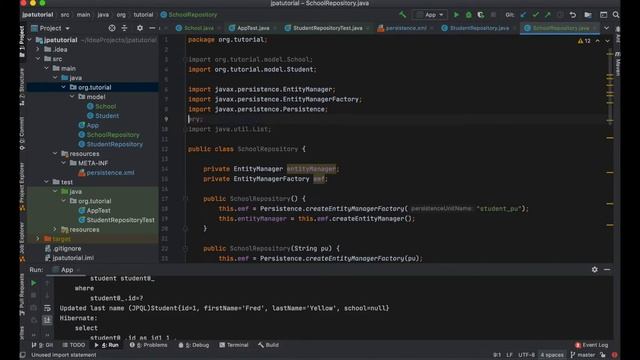Image resolution: width=640 pixels, height=360 pixels.
Task: Open the Git tool window button
Action: 42,345
